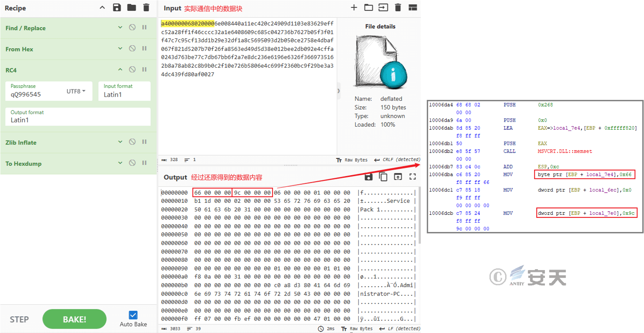Save the recipe with the floppy disk icon
Image resolution: width=644 pixels, height=333 pixels.
tap(117, 8)
